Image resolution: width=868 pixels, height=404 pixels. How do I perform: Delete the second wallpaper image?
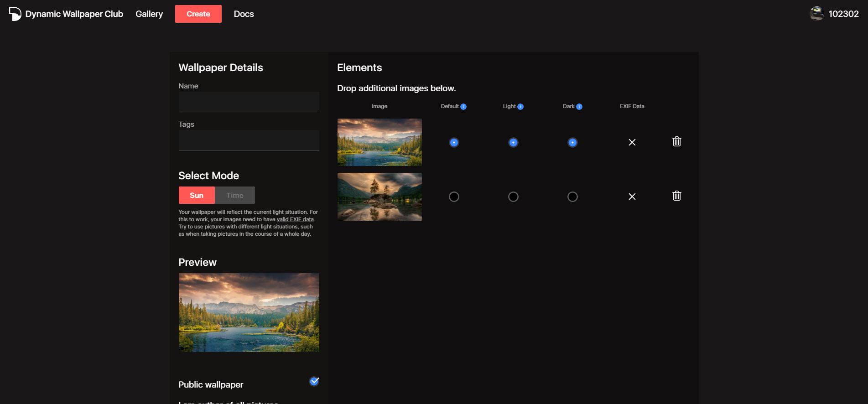[677, 196]
